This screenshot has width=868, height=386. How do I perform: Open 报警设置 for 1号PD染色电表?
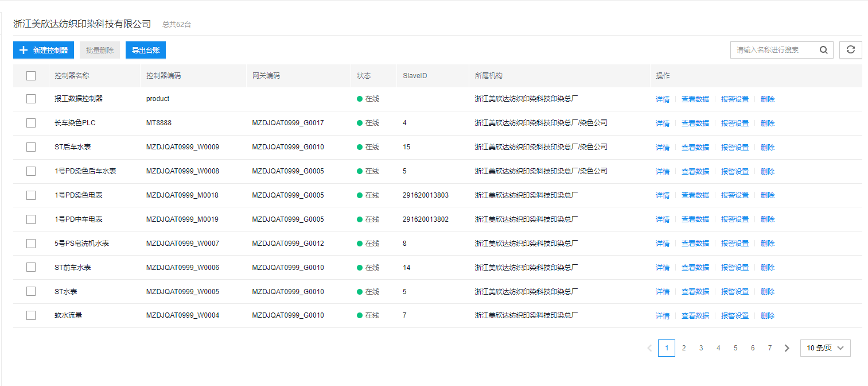735,195
